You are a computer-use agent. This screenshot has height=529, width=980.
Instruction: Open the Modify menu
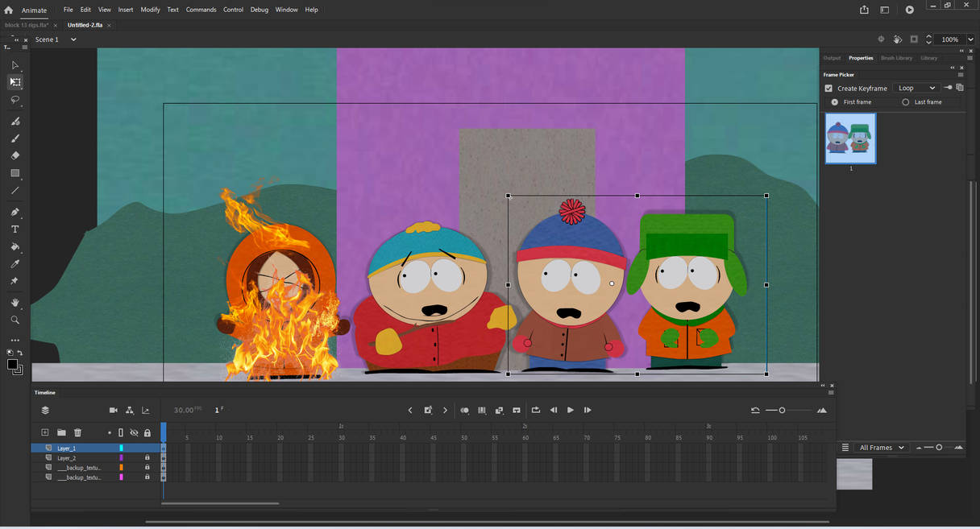point(150,10)
